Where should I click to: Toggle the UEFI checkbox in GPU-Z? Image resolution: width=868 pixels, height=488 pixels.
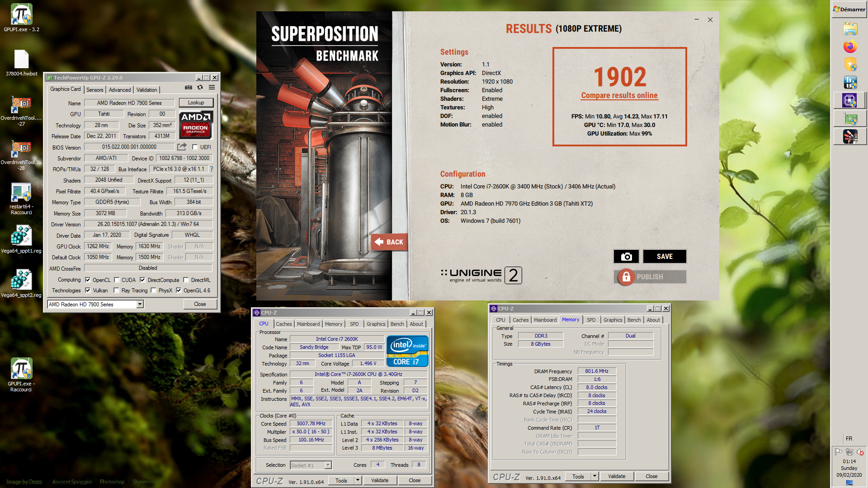(195, 147)
